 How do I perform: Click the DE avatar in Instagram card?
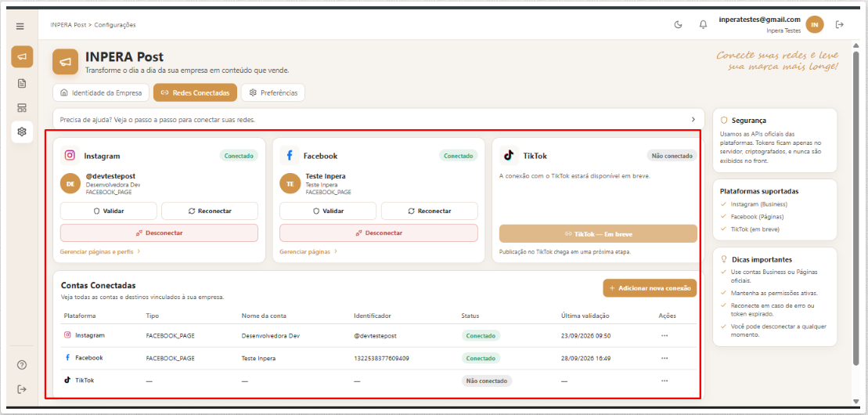tap(70, 184)
